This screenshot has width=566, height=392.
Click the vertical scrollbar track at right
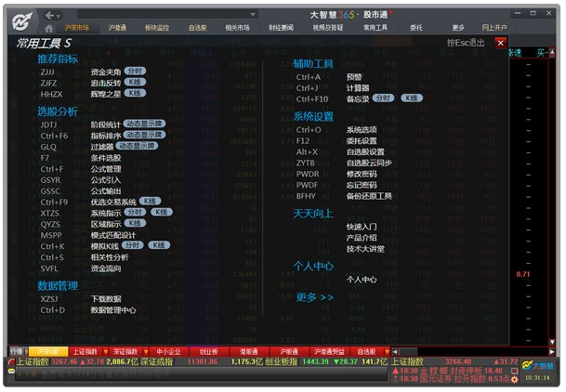click(552, 198)
